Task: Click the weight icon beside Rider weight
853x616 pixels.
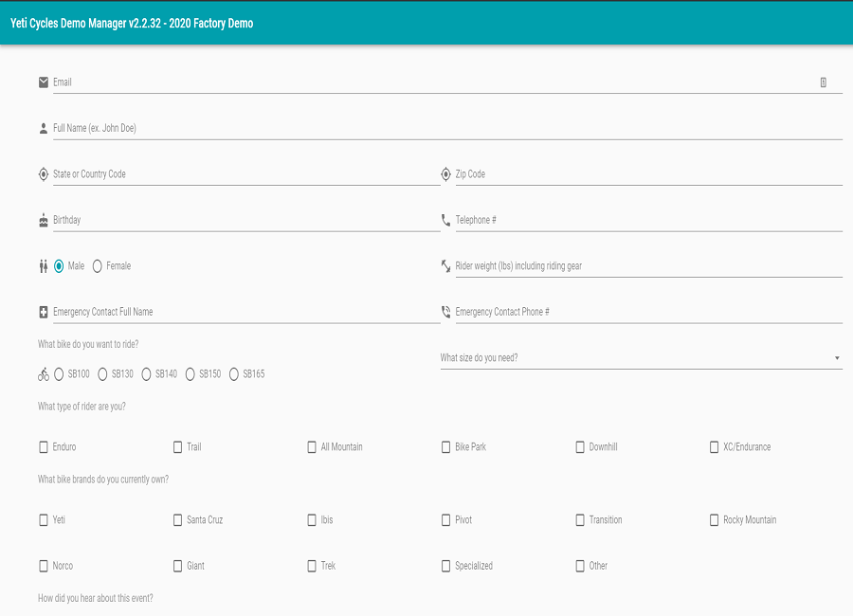Action: (445, 266)
